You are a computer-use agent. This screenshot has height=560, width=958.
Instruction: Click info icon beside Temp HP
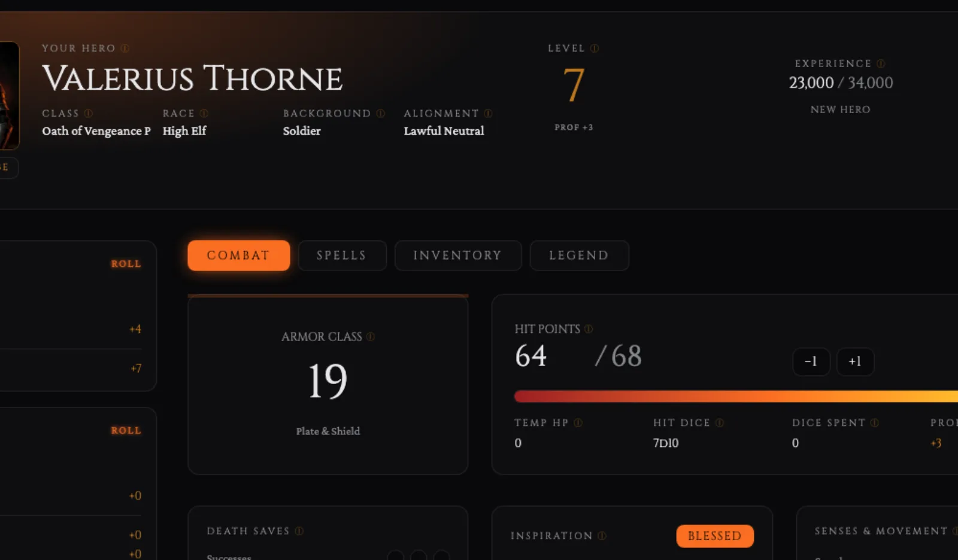point(578,423)
